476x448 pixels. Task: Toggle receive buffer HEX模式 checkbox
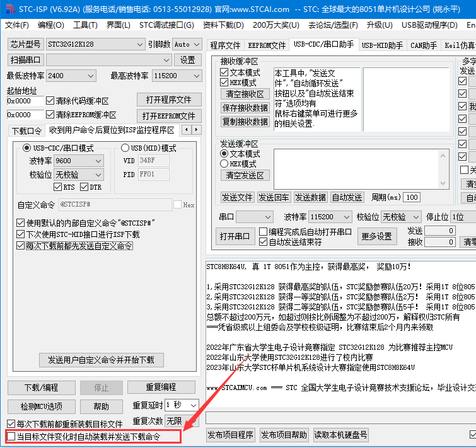click(224, 82)
